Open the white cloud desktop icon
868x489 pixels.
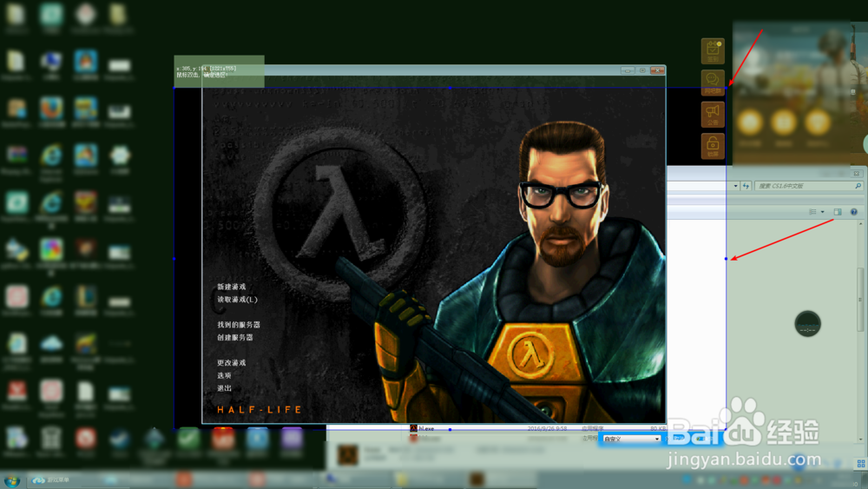coord(51,344)
